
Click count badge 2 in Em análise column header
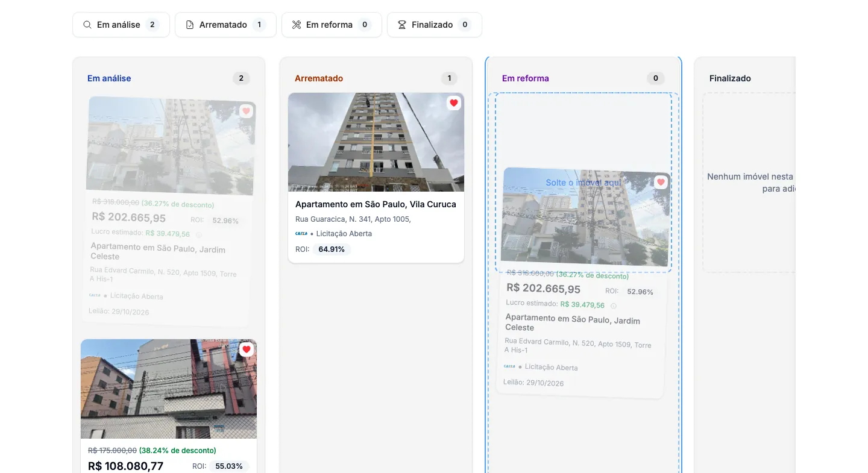[241, 78]
